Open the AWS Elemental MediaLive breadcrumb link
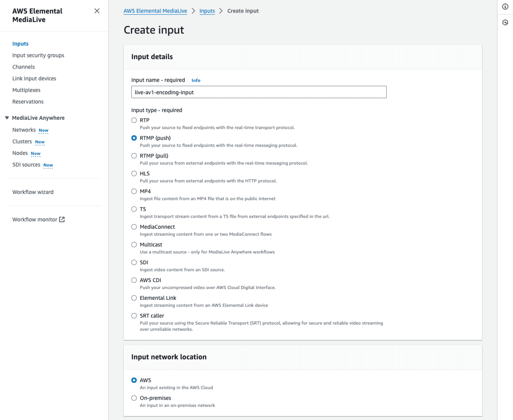This screenshot has height=420, width=513. point(154,11)
